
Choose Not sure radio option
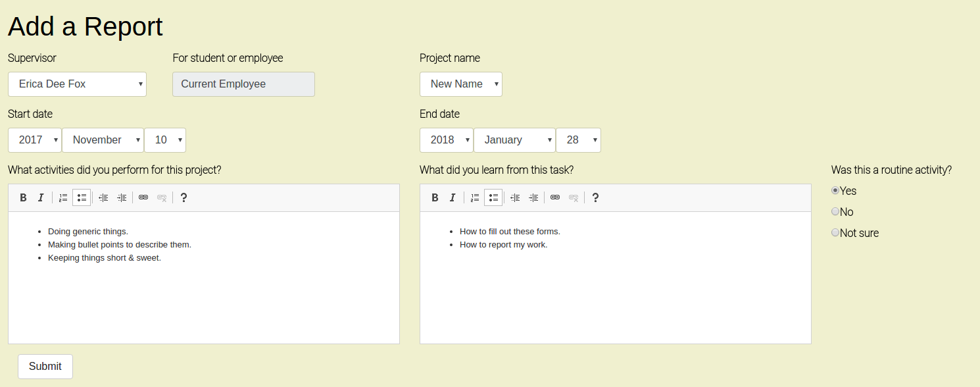click(835, 233)
